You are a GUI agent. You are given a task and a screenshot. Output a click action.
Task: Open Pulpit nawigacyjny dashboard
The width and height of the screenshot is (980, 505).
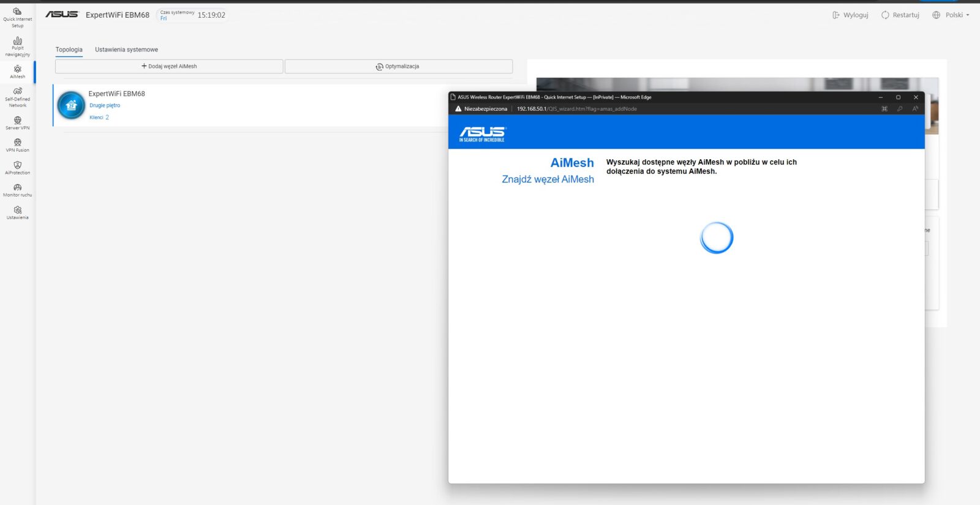17,46
